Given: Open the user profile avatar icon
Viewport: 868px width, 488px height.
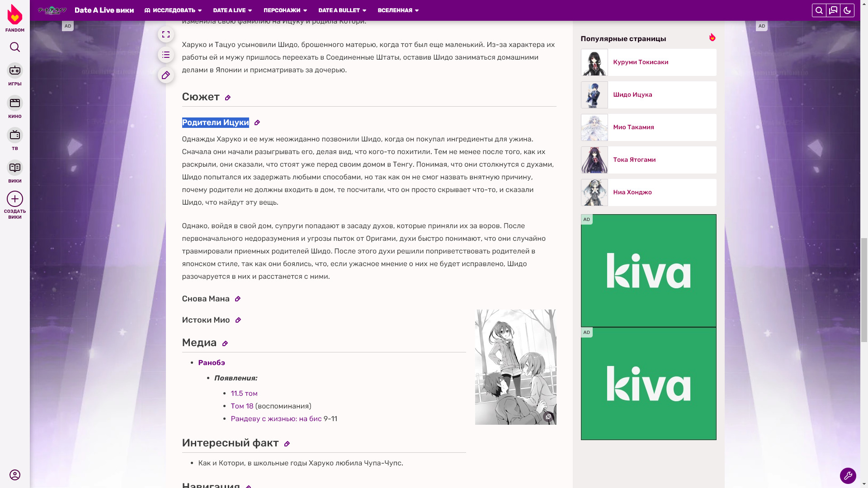Looking at the screenshot, I should (15, 475).
